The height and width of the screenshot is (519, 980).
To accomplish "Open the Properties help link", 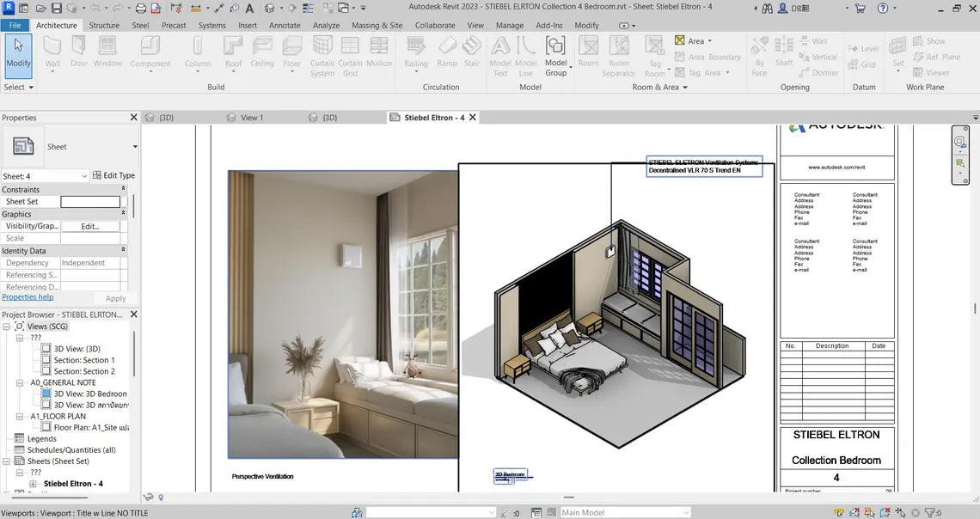I will [28, 297].
